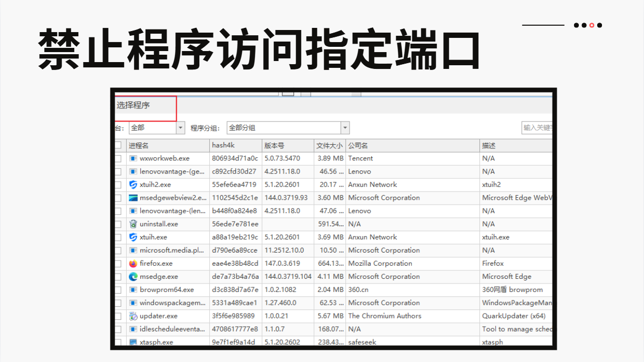644x362 pixels.
Task: Check the select-all checkbox in header
Action: [118, 145]
